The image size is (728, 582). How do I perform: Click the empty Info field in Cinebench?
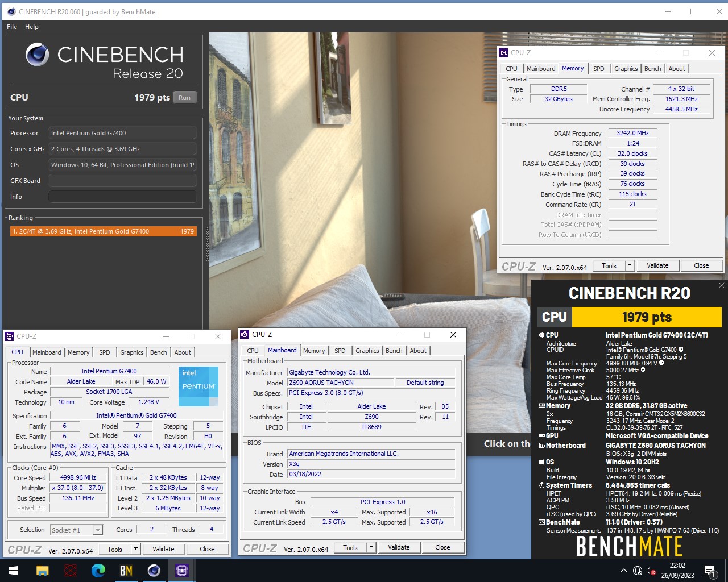tap(122, 197)
